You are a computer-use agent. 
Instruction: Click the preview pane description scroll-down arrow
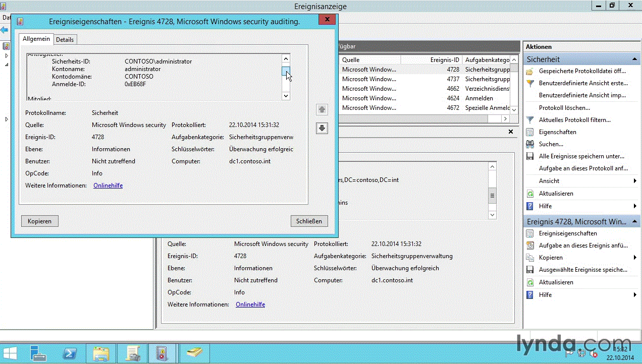click(x=493, y=215)
